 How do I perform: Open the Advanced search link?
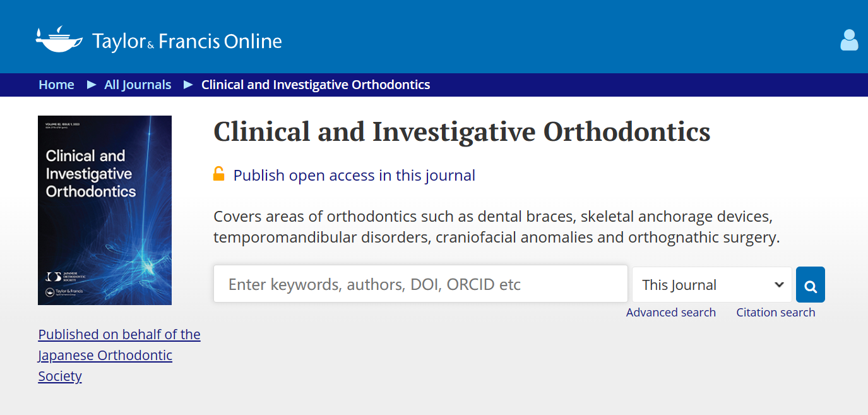[671, 312]
